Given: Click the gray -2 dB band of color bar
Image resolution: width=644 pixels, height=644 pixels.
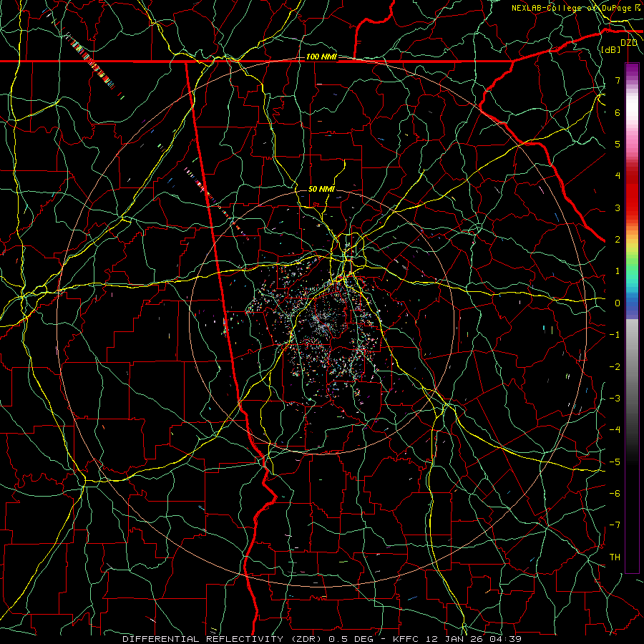Looking at the screenshot, I should pyautogui.click(x=632, y=367).
